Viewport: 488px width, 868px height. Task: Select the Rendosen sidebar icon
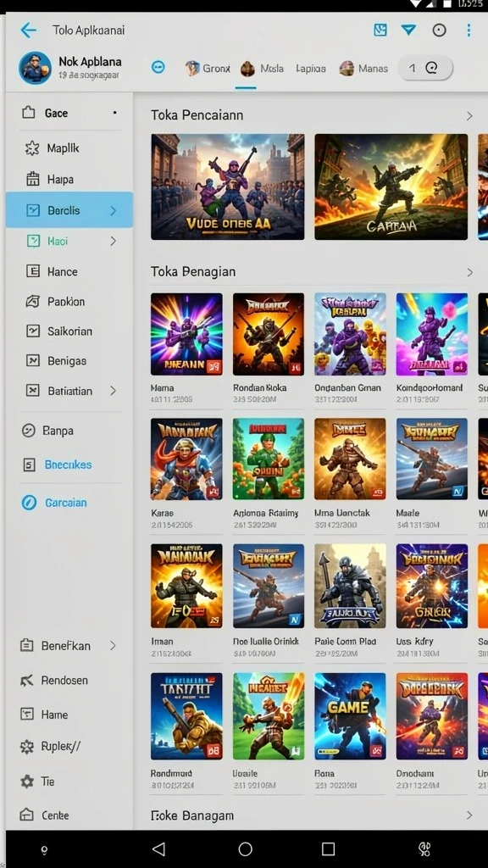[x=26, y=681]
